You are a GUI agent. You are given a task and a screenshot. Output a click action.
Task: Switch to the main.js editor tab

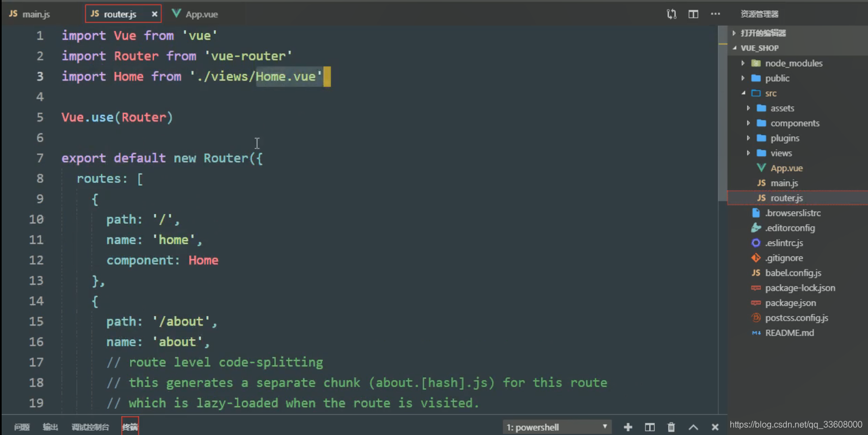(30, 14)
